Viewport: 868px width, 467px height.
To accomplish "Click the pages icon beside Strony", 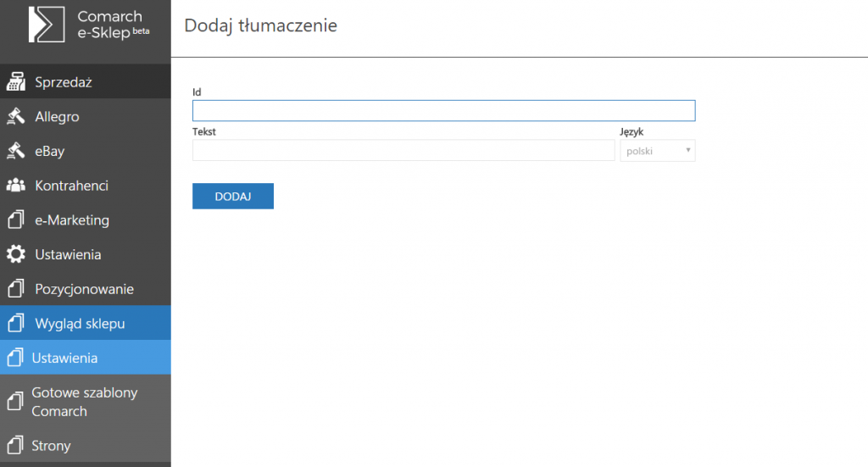I will point(15,445).
